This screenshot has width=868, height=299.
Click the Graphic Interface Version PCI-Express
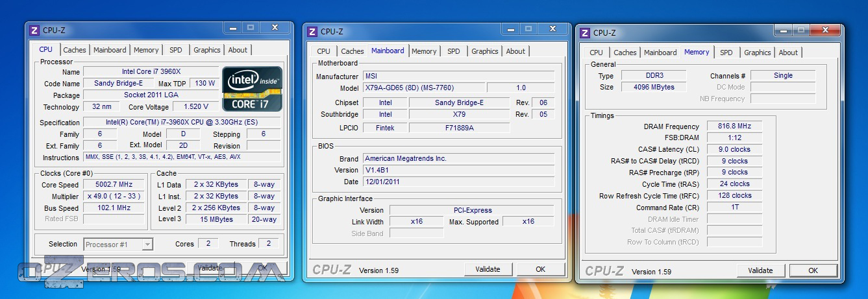click(472, 210)
